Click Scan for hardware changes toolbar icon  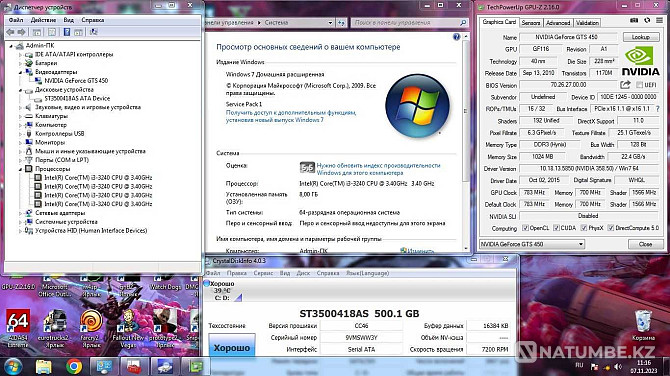pos(94,32)
